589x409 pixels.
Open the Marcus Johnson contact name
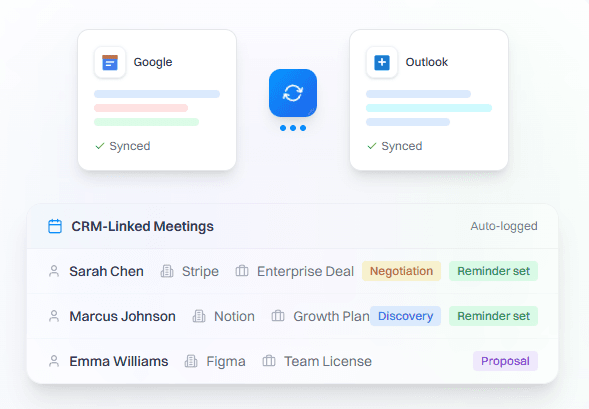(x=122, y=316)
